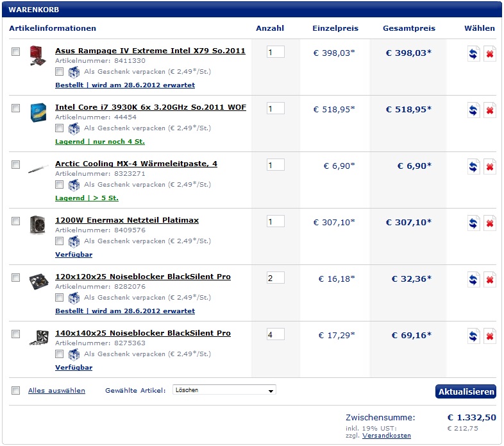Remove Asus Rampage IV with red X icon
The image size is (504, 446).
click(x=490, y=54)
